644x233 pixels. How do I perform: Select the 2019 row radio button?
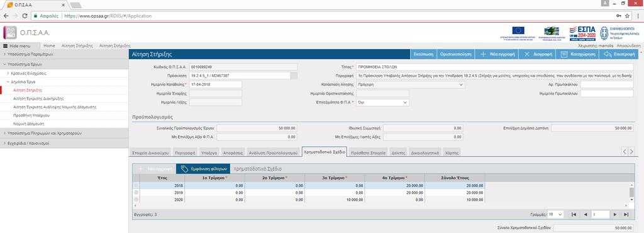pos(136,192)
